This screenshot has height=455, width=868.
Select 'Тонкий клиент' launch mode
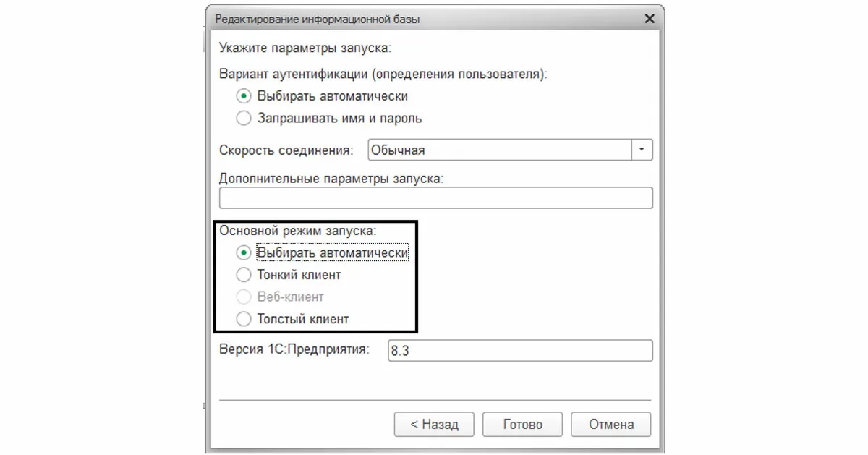click(x=244, y=275)
